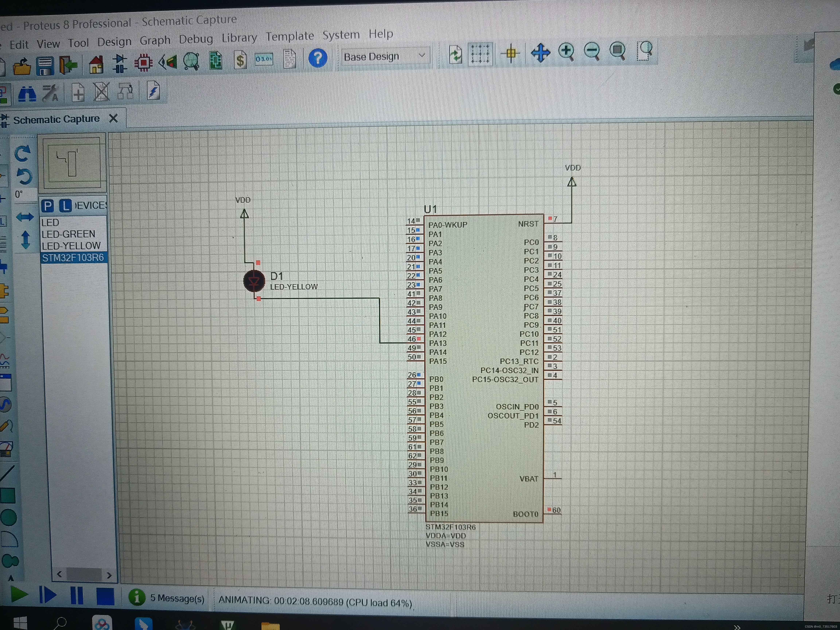Click the PCB Layout chip icon
Image resolution: width=840 pixels, height=630 pixels.
pyautogui.click(x=143, y=63)
